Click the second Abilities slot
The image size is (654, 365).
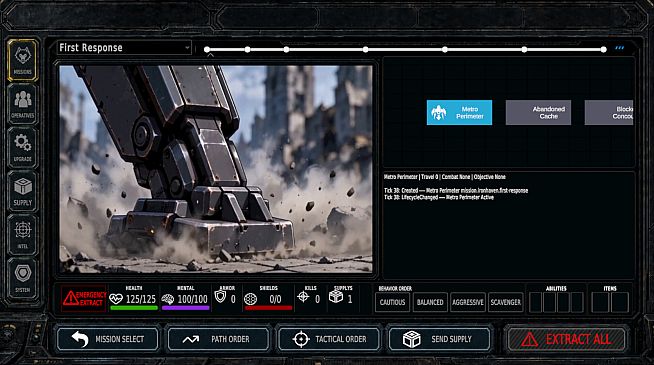click(549, 302)
